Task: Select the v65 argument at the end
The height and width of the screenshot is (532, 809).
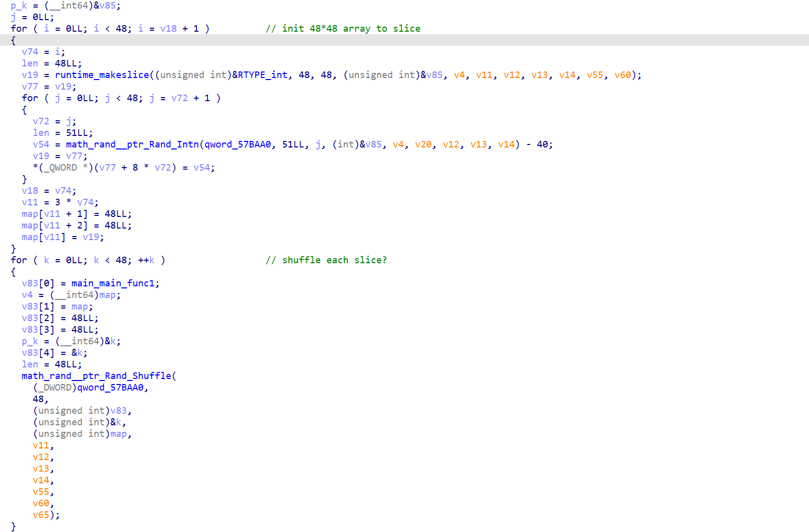Action: click(x=41, y=515)
